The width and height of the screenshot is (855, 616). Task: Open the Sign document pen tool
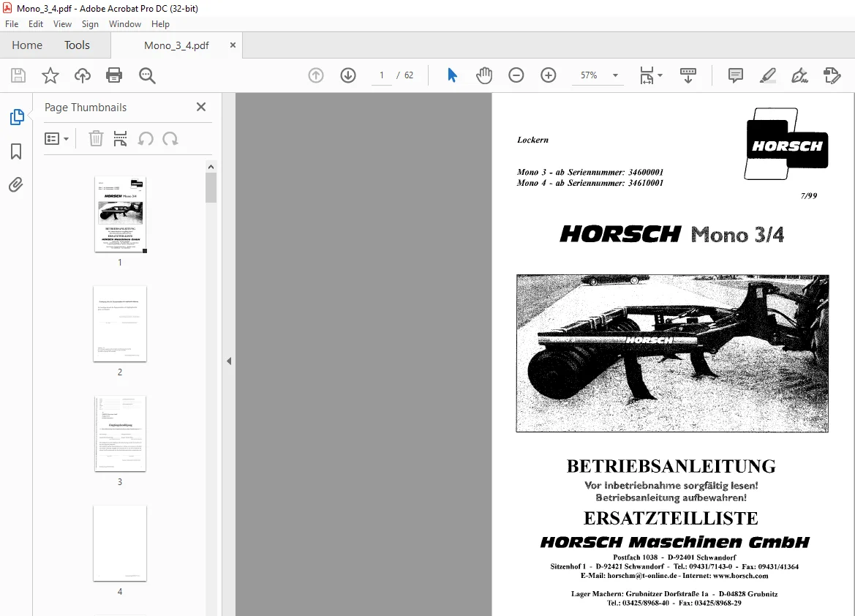click(x=799, y=75)
